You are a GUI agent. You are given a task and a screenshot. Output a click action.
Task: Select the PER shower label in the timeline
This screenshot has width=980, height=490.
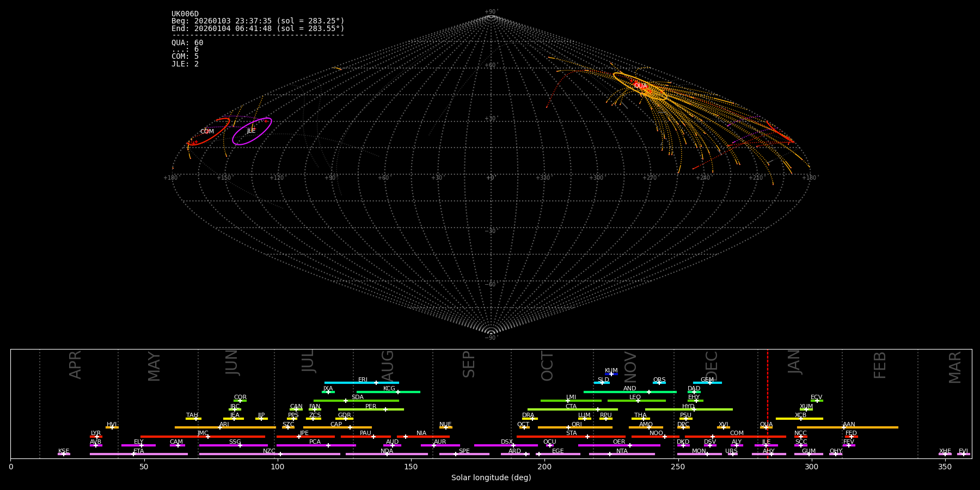[371, 407]
